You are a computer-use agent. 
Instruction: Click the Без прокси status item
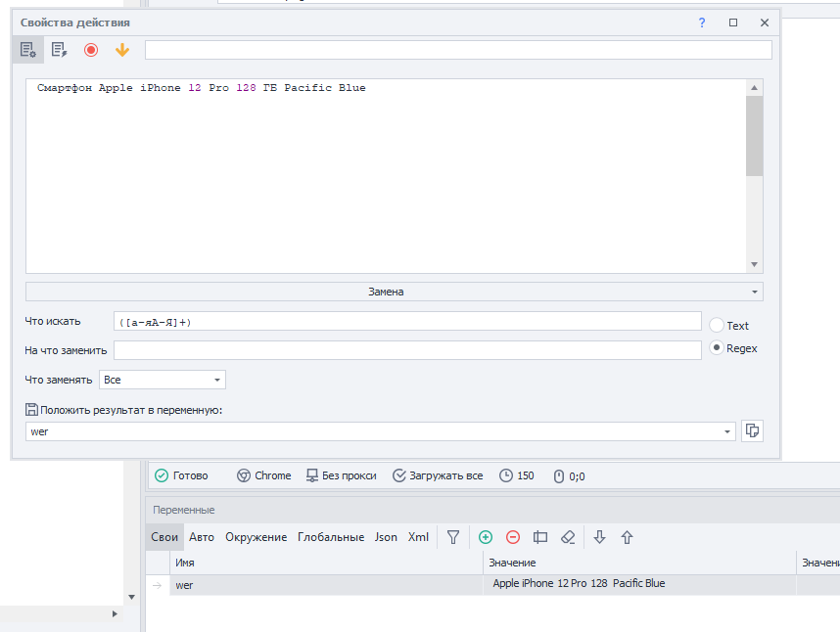click(342, 475)
